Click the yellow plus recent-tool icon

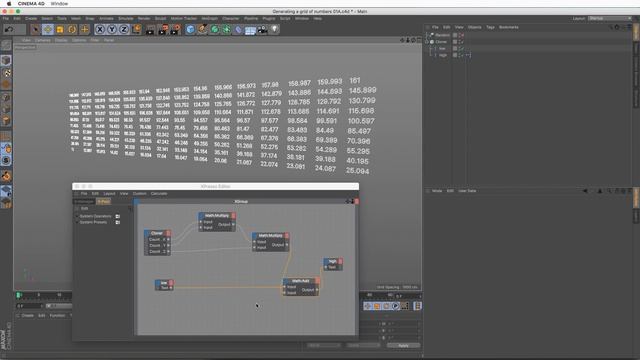pyautogui.click(x=84, y=29)
